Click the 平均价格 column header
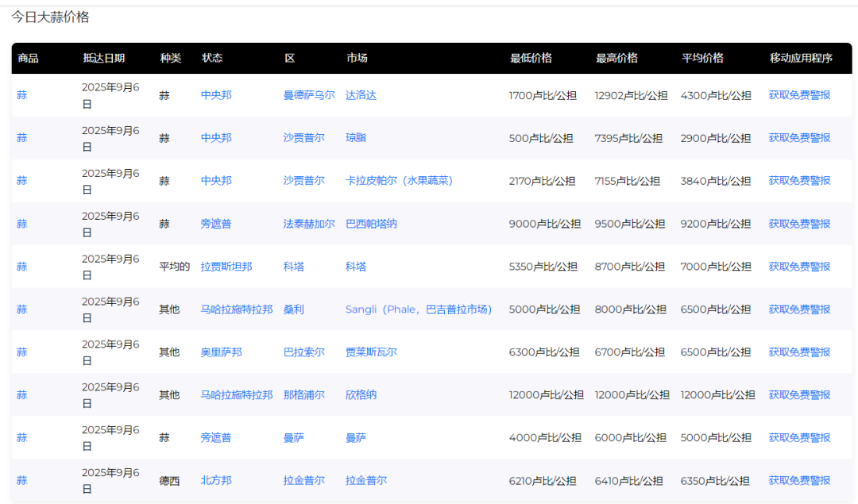This screenshot has width=858, height=504. click(x=702, y=59)
